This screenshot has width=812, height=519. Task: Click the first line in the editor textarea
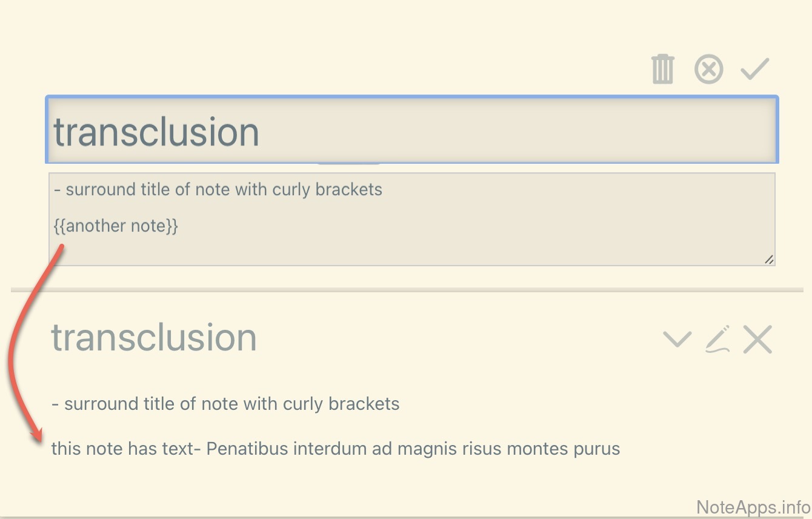(218, 190)
